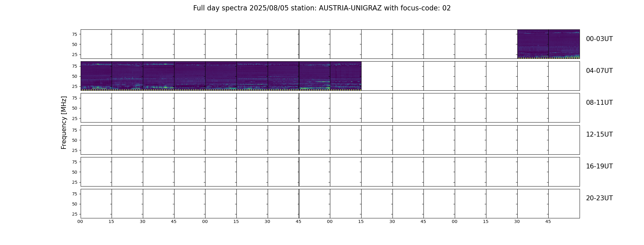Select the "08-11UT" row label
Viewport: 644px width, 245px height.
coord(599,103)
